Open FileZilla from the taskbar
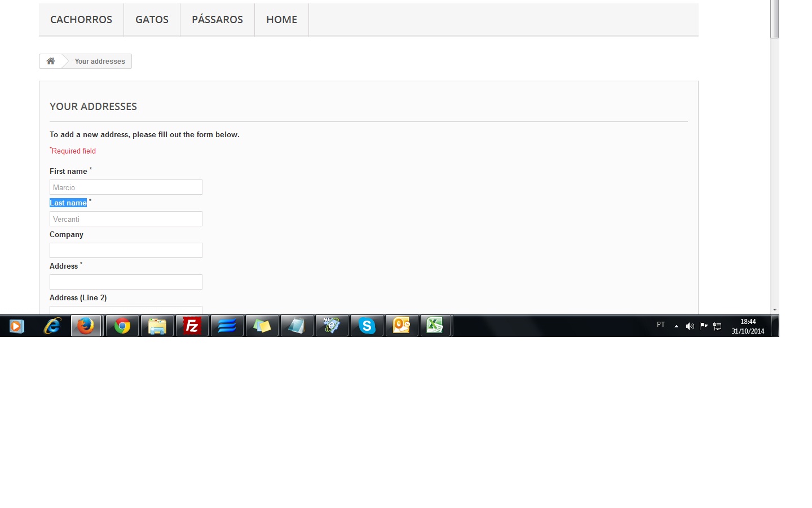 [x=192, y=326]
